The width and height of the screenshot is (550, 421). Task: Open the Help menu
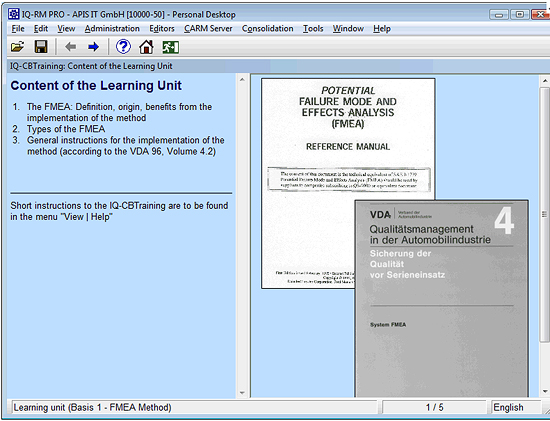click(382, 29)
